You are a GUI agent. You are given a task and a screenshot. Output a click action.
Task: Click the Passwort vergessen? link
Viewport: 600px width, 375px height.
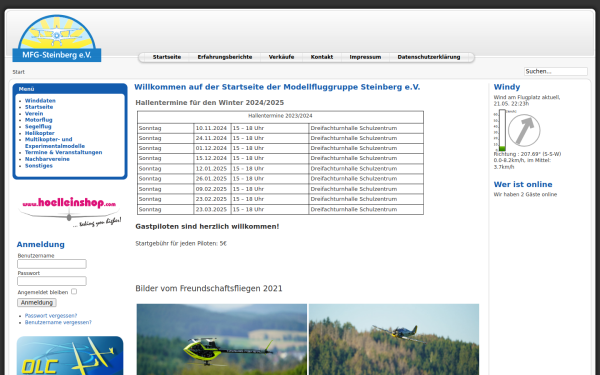[51, 316]
